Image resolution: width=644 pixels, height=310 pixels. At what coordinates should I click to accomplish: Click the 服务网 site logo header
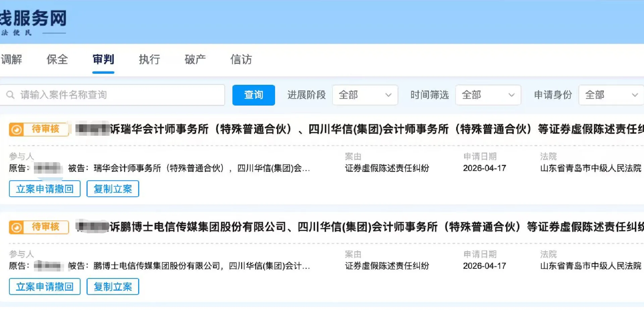pos(33,22)
